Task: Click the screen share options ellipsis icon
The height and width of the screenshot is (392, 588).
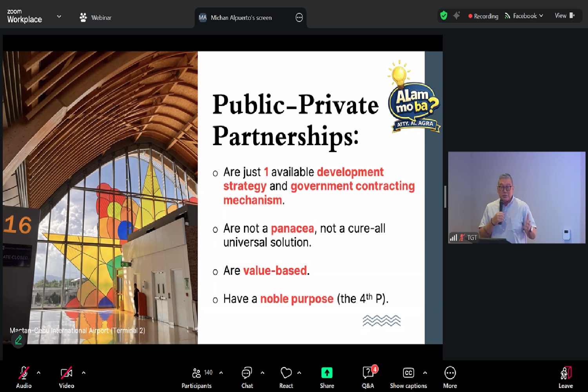Action: tap(299, 18)
